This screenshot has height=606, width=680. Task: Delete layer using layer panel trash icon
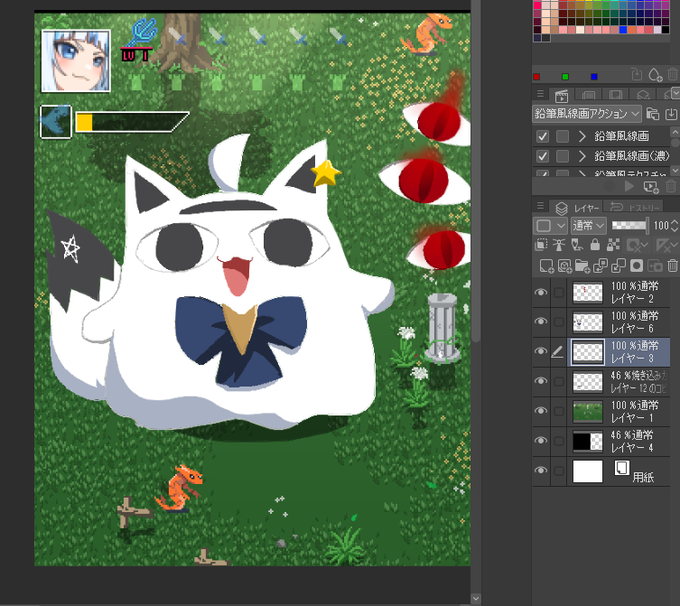click(x=672, y=265)
